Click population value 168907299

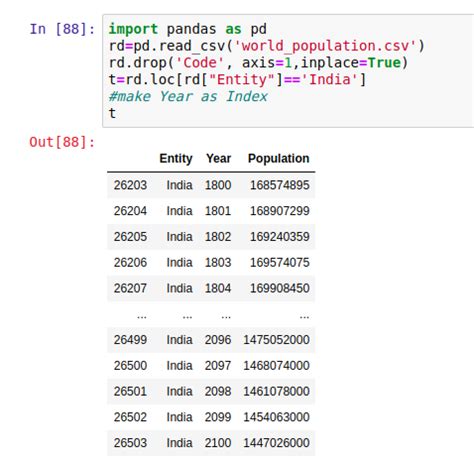tap(280, 211)
